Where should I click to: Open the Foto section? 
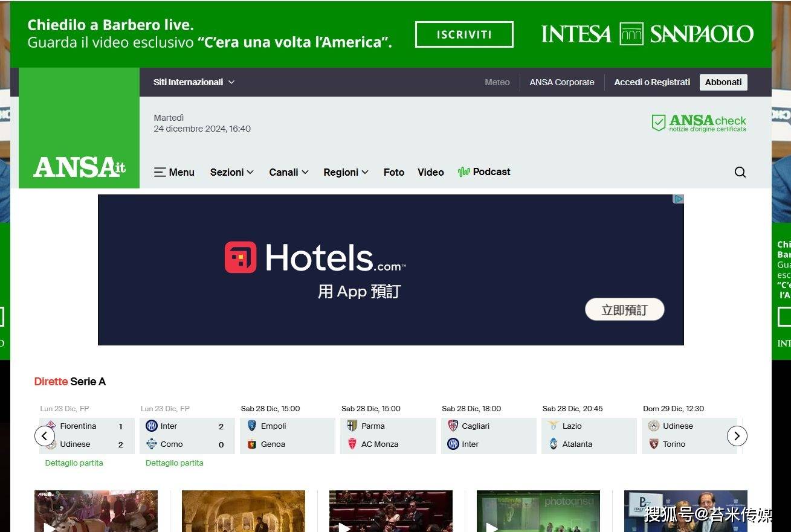(394, 172)
